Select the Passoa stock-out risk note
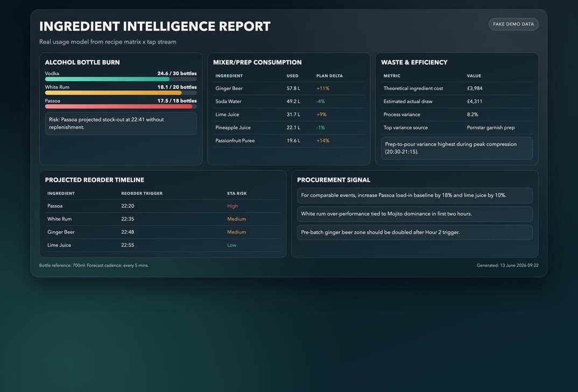 tap(121, 124)
